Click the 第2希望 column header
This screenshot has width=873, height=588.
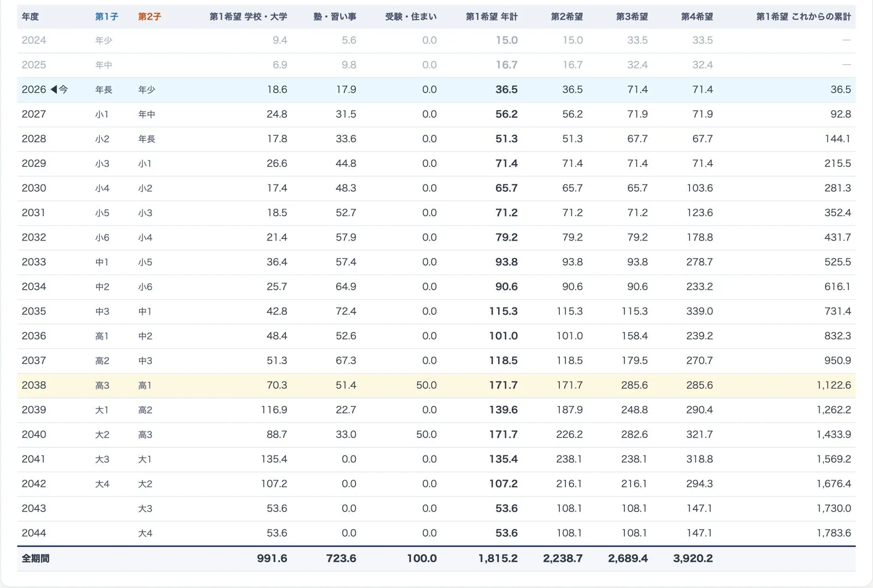click(567, 17)
